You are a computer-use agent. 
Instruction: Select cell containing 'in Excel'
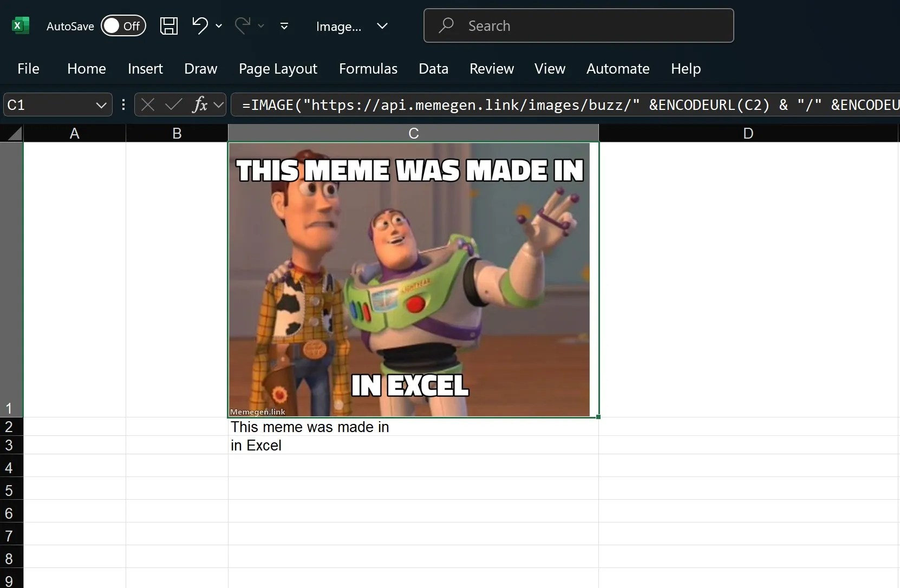click(x=414, y=445)
